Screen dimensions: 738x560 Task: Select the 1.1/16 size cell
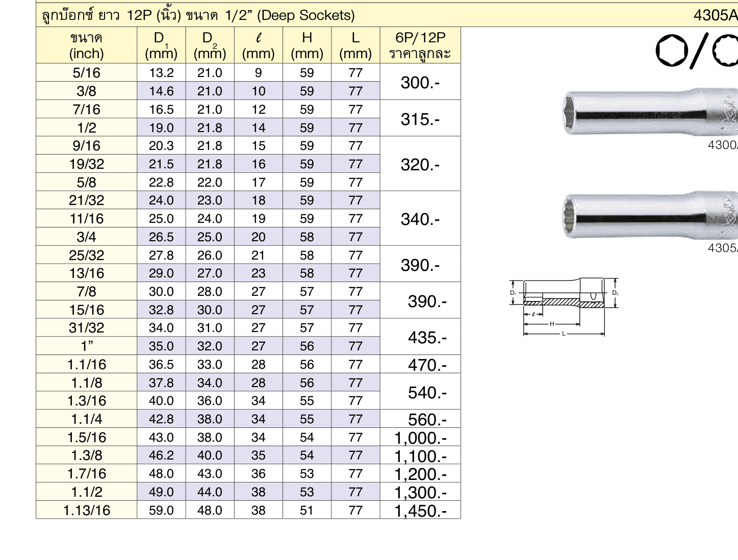pyautogui.click(x=87, y=365)
